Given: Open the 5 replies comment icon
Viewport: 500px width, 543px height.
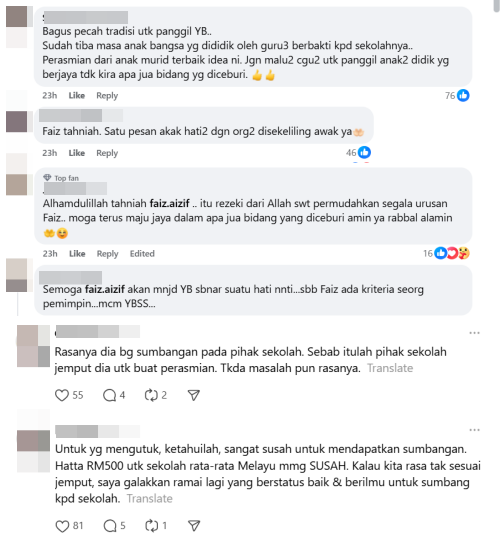Looking at the screenshot, I should [x=110, y=526].
